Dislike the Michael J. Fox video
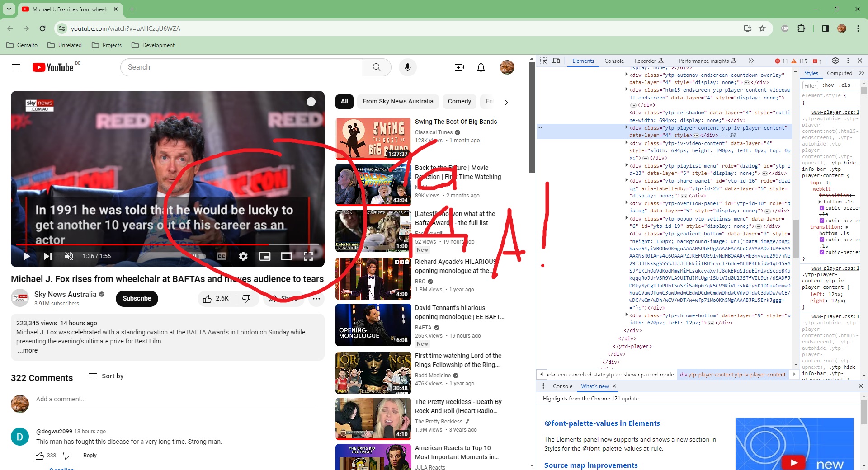Screen dimensions: 868x470 coord(246,299)
